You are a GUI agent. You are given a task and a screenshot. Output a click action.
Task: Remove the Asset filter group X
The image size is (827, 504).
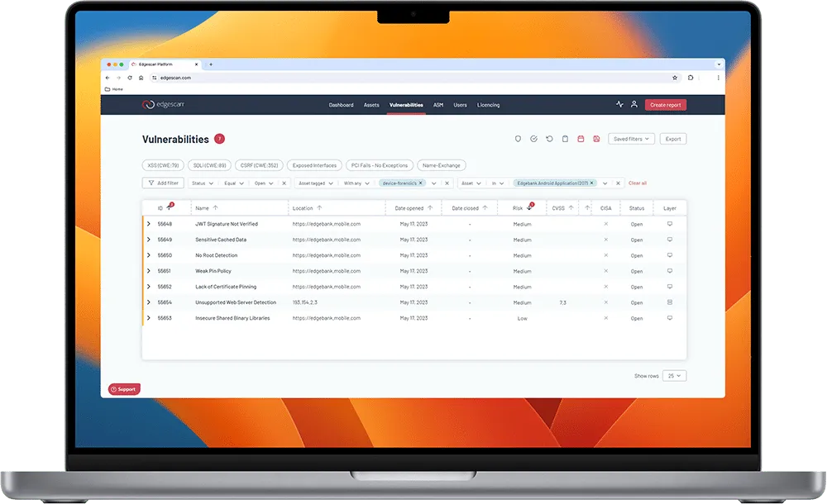618,183
